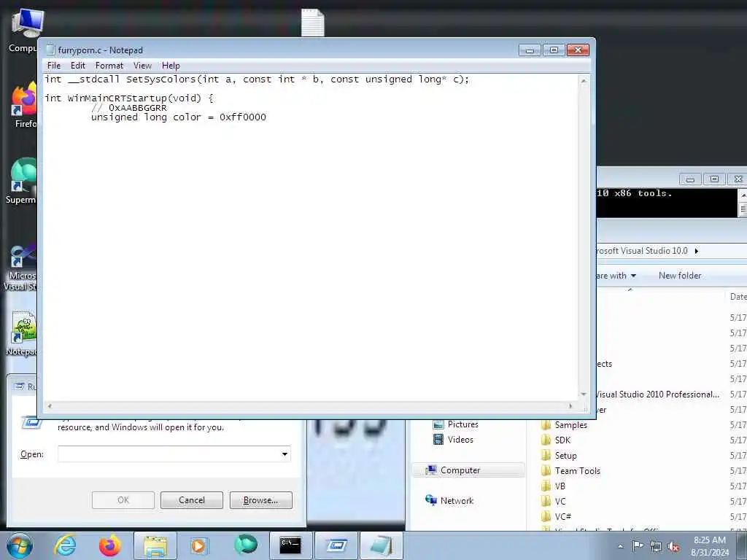Expand the Visual Studio 10.0 breadcrumb arrow
This screenshot has height=560, width=747.
[697, 251]
